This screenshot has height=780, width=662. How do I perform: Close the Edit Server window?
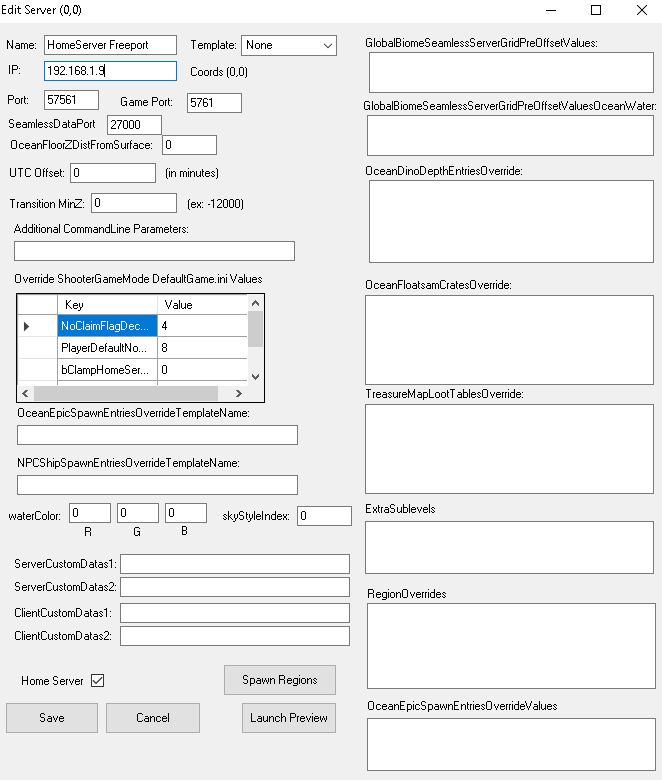pyautogui.click(x=642, y=10)
